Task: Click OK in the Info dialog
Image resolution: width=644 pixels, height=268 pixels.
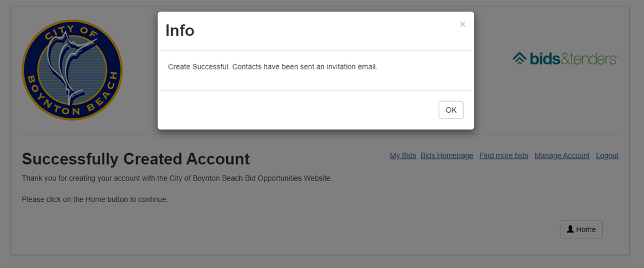Action: 451,110
